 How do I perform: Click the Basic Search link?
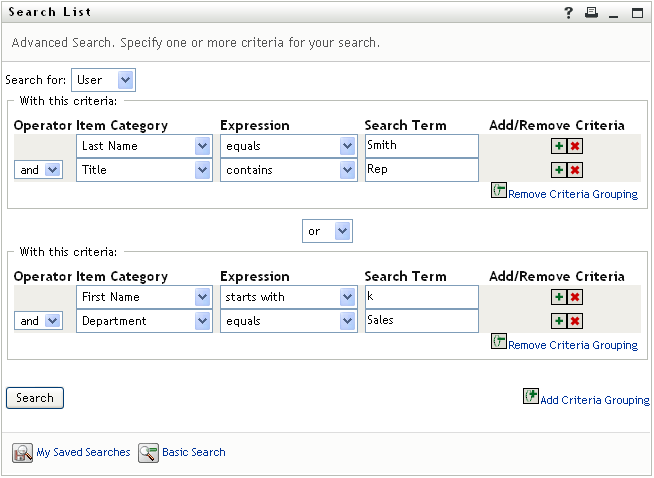(194, 453)
